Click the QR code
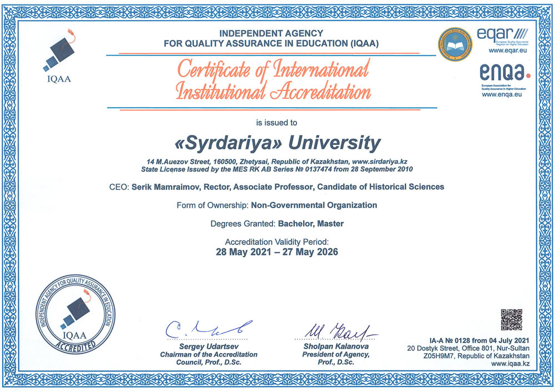Screen dimensions: 555x392 point(511,319)
